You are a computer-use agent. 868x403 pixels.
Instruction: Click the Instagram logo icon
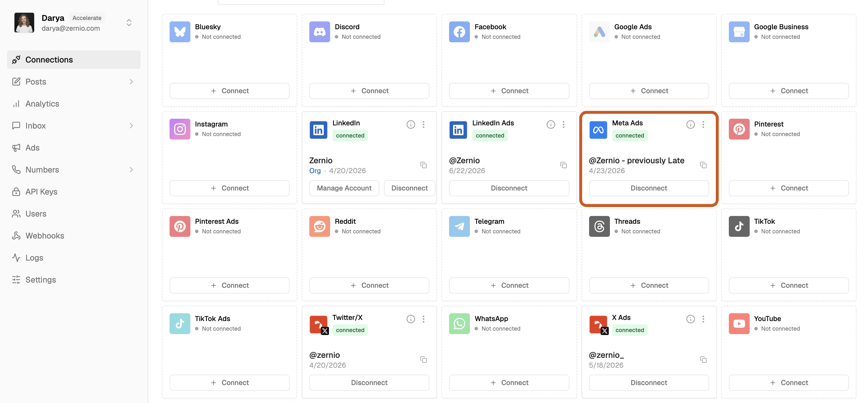[x=180, y=129]
